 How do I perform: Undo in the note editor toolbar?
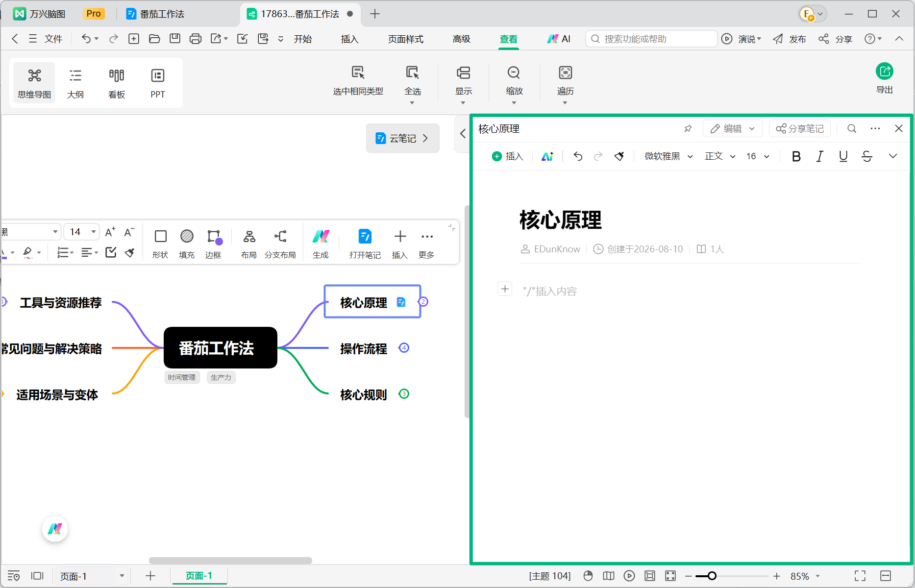(578, 156)
